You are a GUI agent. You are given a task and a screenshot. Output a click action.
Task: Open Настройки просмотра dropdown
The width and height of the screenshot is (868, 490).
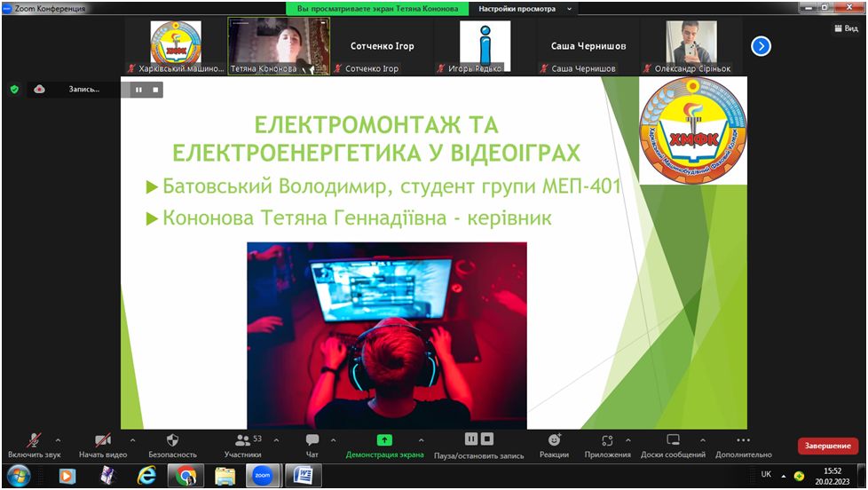coord(525,9)
